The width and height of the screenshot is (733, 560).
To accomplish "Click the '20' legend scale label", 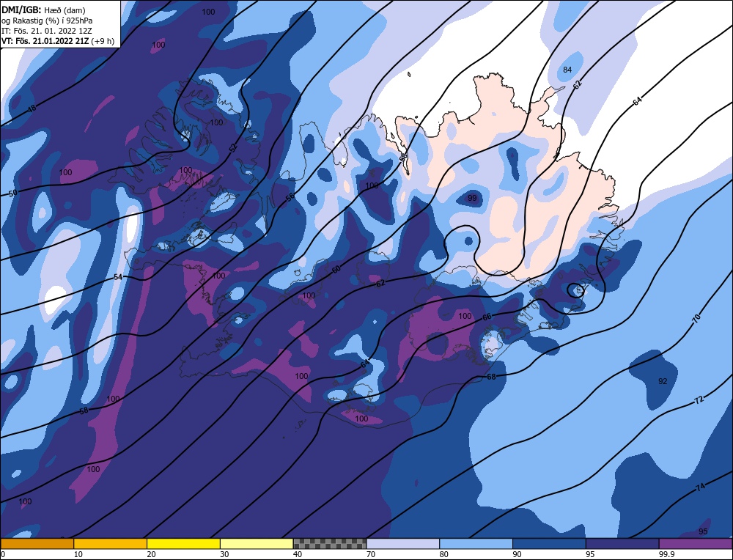I will click(x=151, y=554).
